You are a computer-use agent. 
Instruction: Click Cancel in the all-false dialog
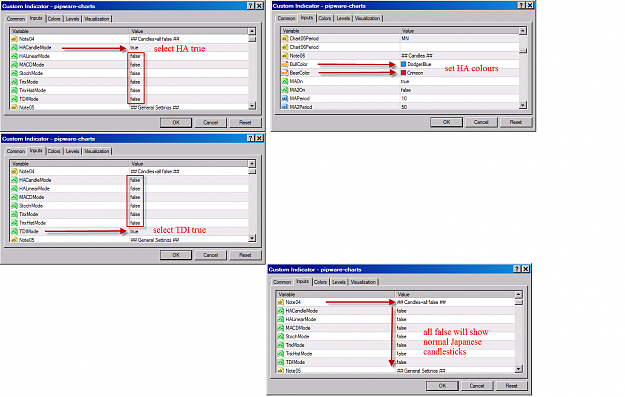click(477, 385)
